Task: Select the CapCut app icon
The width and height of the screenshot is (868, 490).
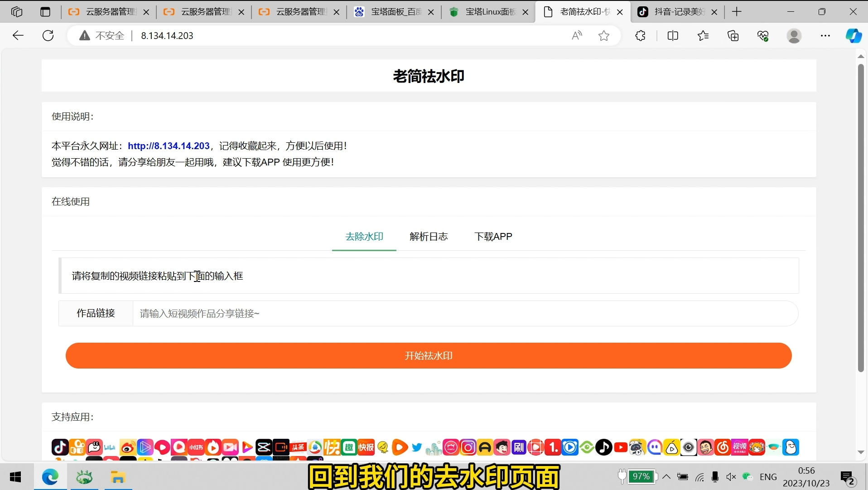Action: click(264, 447)
